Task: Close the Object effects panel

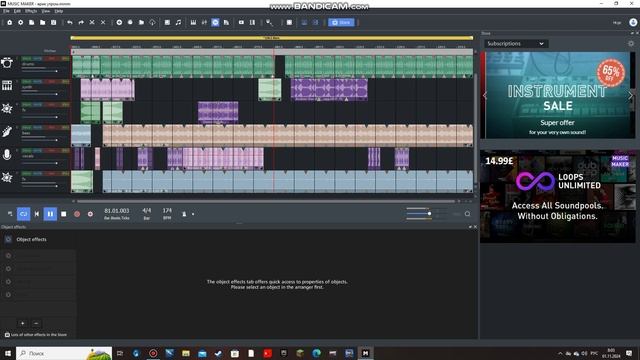Action: (475, 227)
